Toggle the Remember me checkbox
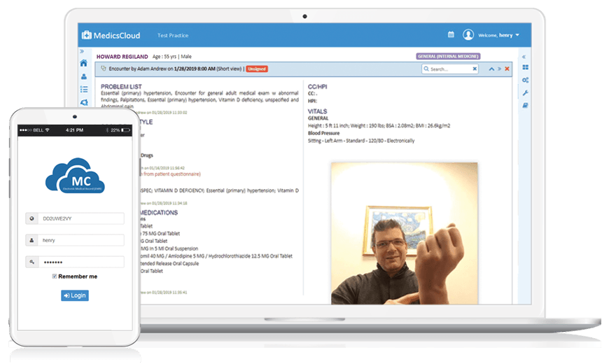This screenshot has width=602, height=364. (x=55, y=276)
